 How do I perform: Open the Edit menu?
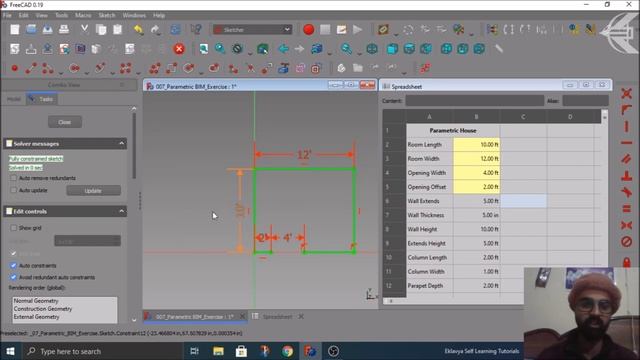click(x=23, y=15)
